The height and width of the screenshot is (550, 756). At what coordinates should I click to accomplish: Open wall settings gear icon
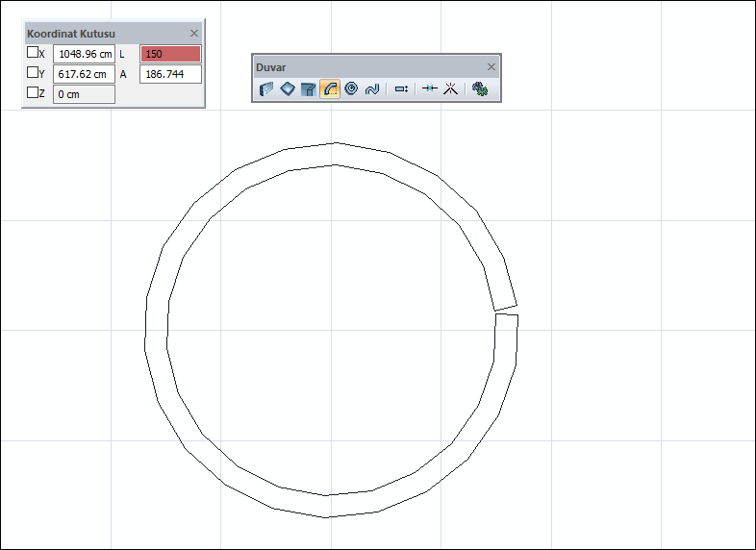[x=480, y=89]
